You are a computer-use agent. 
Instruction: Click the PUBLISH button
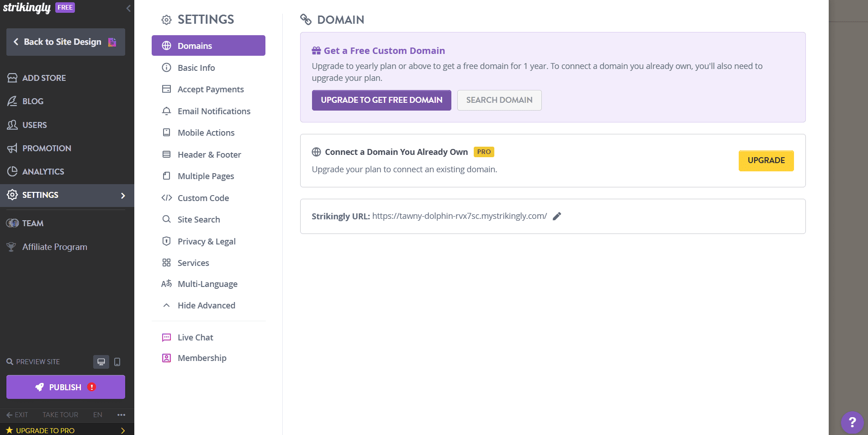[66, 387]
